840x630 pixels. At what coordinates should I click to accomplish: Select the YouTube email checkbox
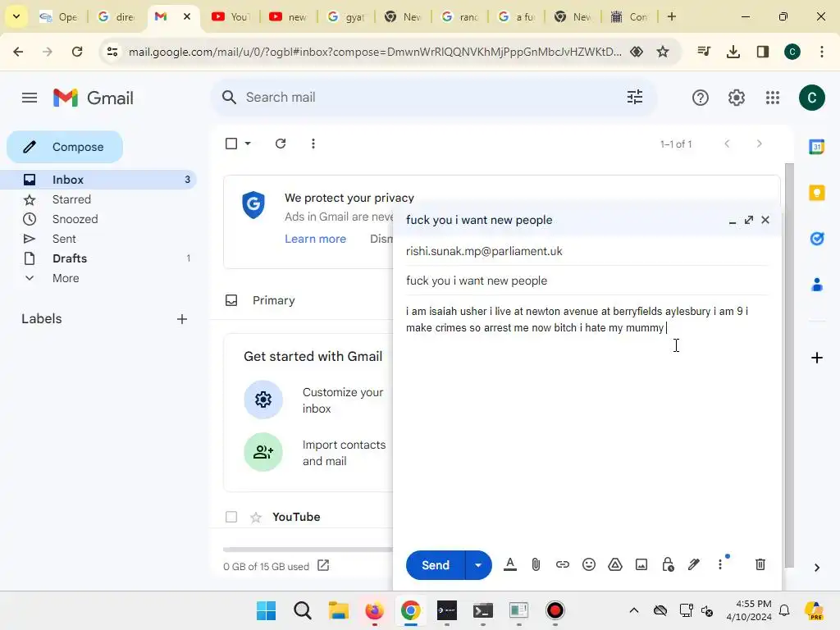coord(231,517)
